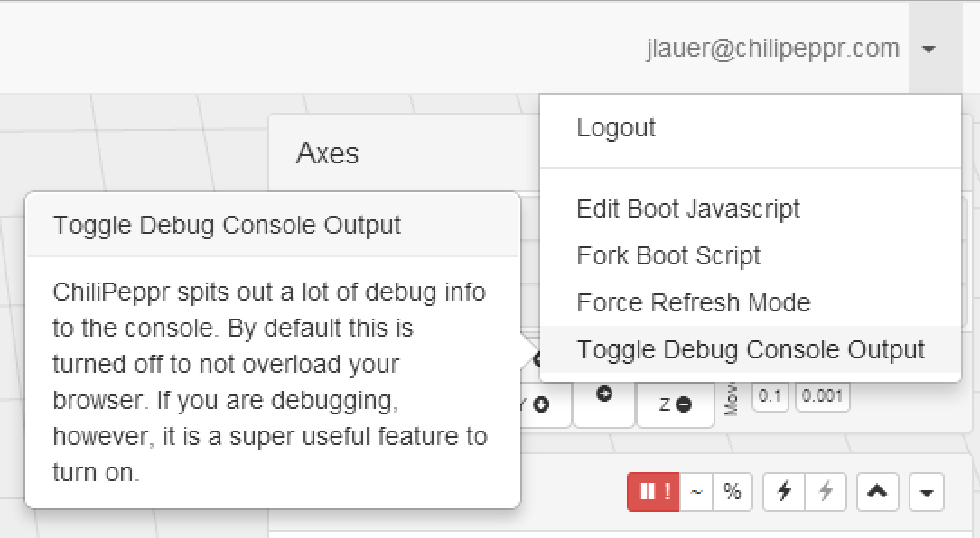This screenshot has width=980, height=538.
Task: Click the right-arrow jog button
Action: (604, 395)
